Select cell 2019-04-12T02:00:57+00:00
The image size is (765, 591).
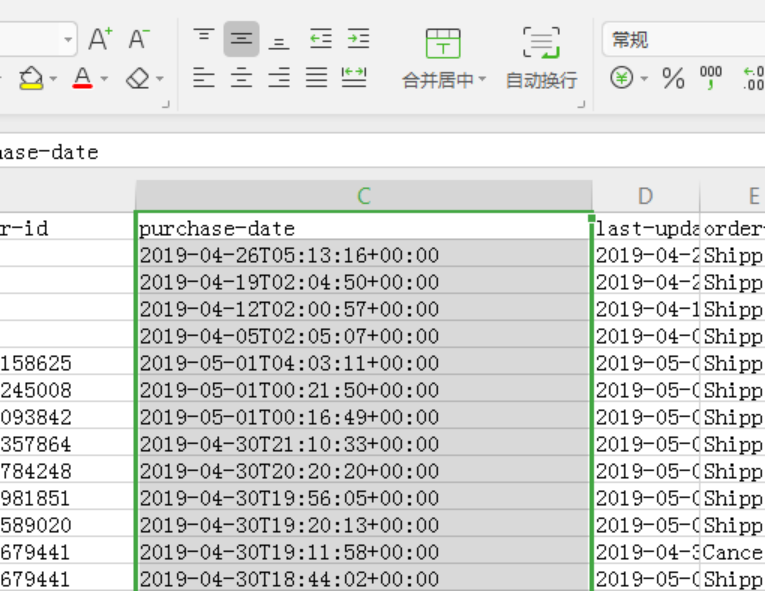click(x=363, y=309)
